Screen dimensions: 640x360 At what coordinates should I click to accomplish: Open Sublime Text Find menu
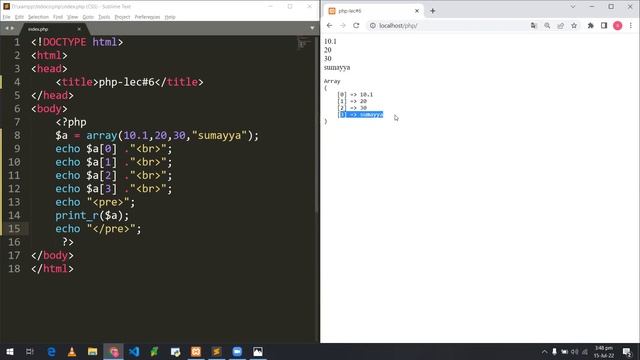58,17
